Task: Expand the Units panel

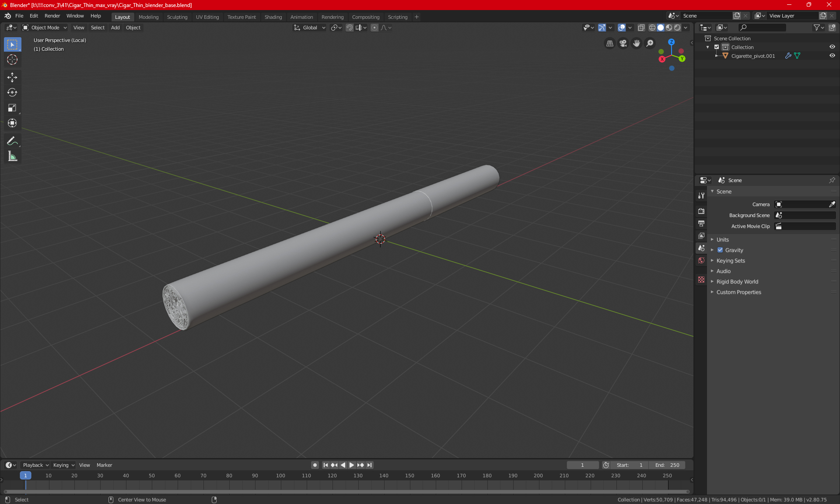Action: tap(722, 240)
